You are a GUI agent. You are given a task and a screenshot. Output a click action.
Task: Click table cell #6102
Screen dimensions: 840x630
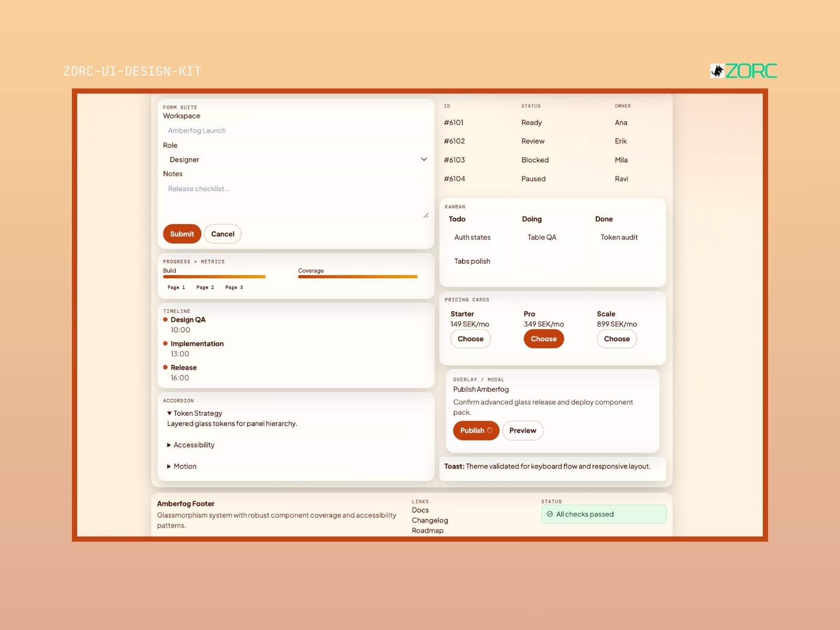tap(455, 141)
